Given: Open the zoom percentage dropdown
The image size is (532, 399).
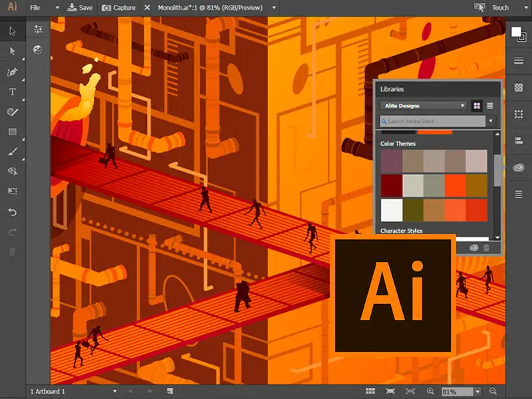Looking at the screenshot, I should [478, 392].
